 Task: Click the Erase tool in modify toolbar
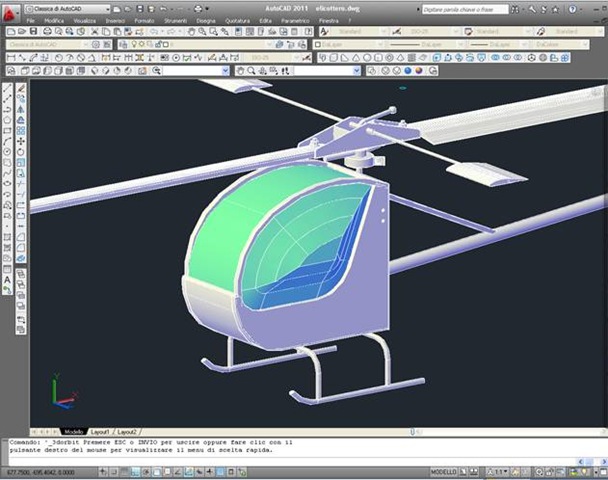tap(21, 88)
